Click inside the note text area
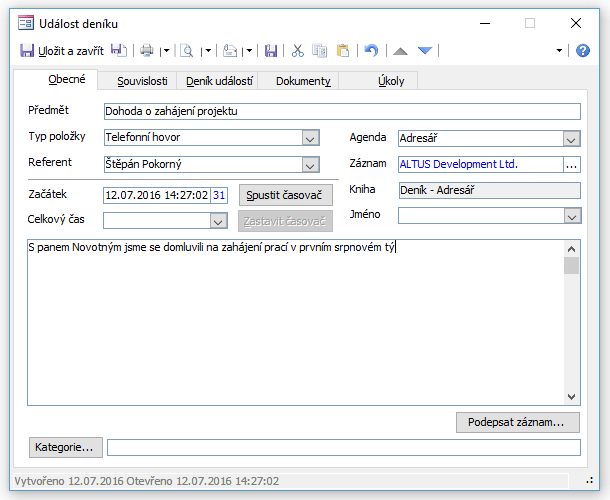The width and height of the screenshot is (610, 500). point(296,322)
